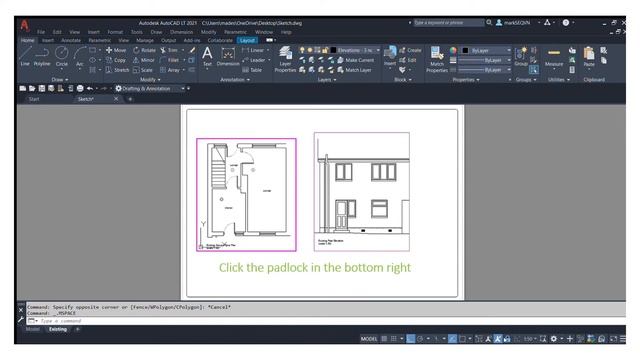640x360 pixels.
Task: Activate the Trim tool
Action: pyautogui.click(x=169, y=50)
